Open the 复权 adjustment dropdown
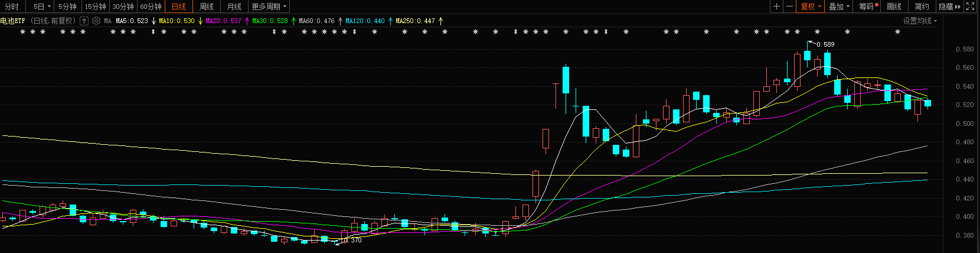This screenshot has width=980, height=253. click(811, 7)
